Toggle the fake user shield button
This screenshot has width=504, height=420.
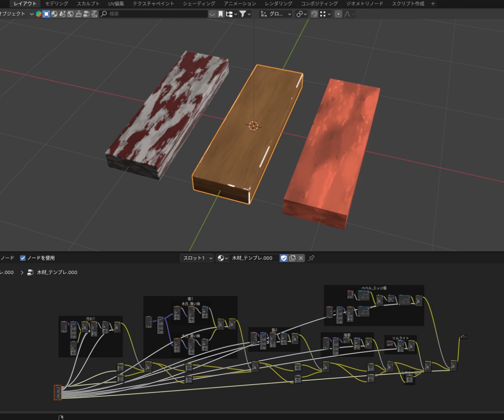283,258
